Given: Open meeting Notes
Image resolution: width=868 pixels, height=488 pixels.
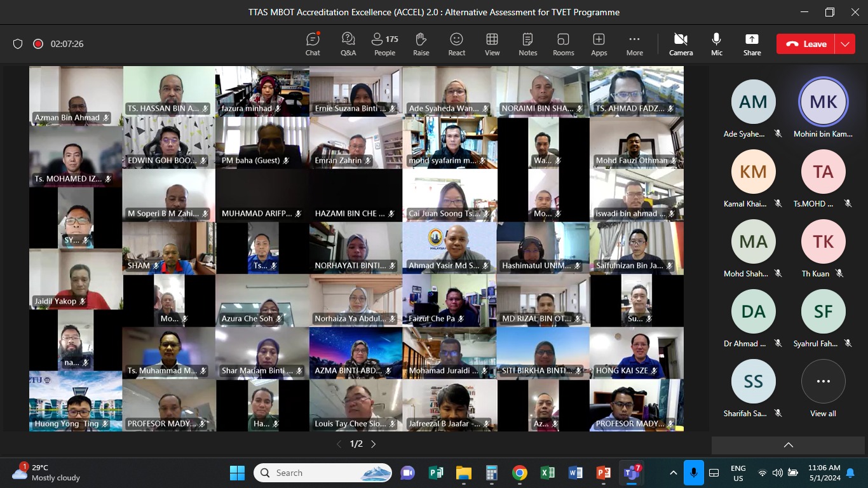Looking at the screenshot, I should (527, 44).
